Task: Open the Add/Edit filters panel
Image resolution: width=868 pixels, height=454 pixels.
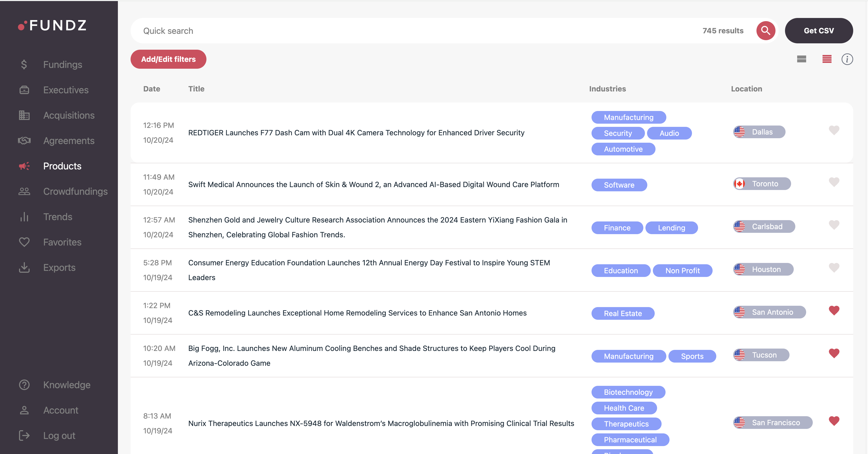Action: [168, 59]
